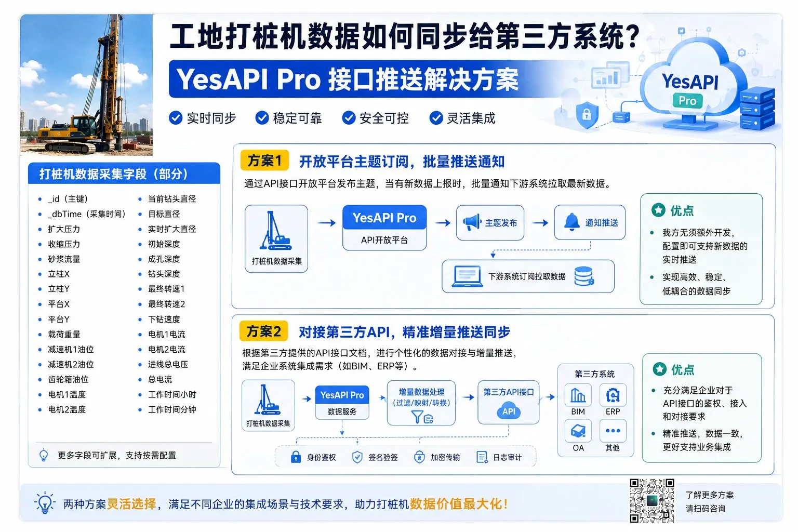798x532 pixels.
Task: Click the star badge icon beside 方案1 优点
Action: click(x=658, y=210)
